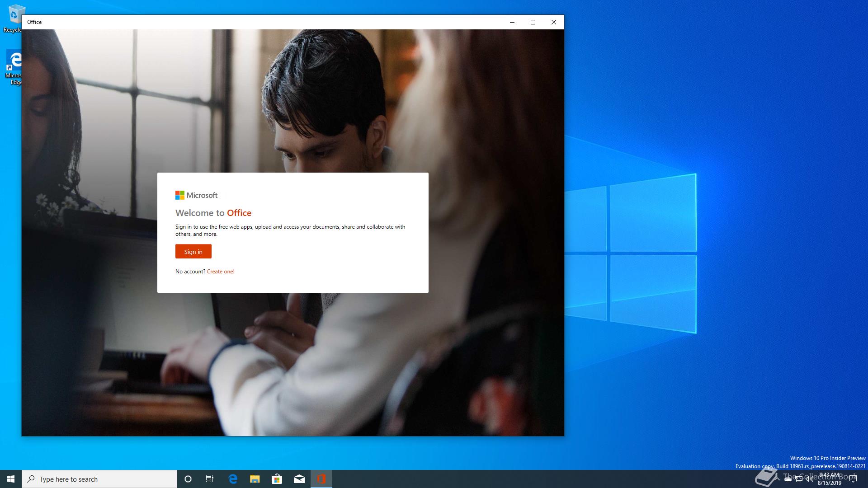This screenshot has height=488, width=868.
Task: Maximize the Office window
Action: coord(533,22)
